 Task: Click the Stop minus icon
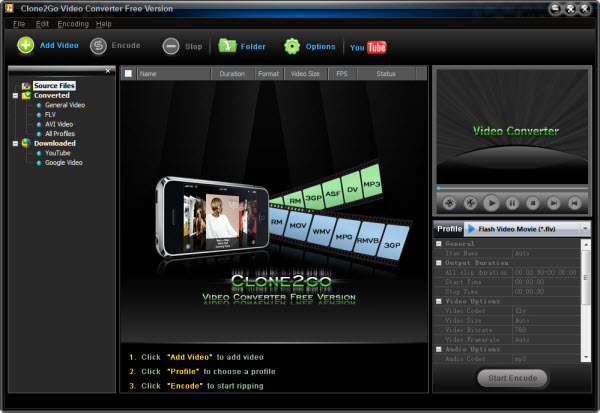pyautogui.click(x=171, y=47)
